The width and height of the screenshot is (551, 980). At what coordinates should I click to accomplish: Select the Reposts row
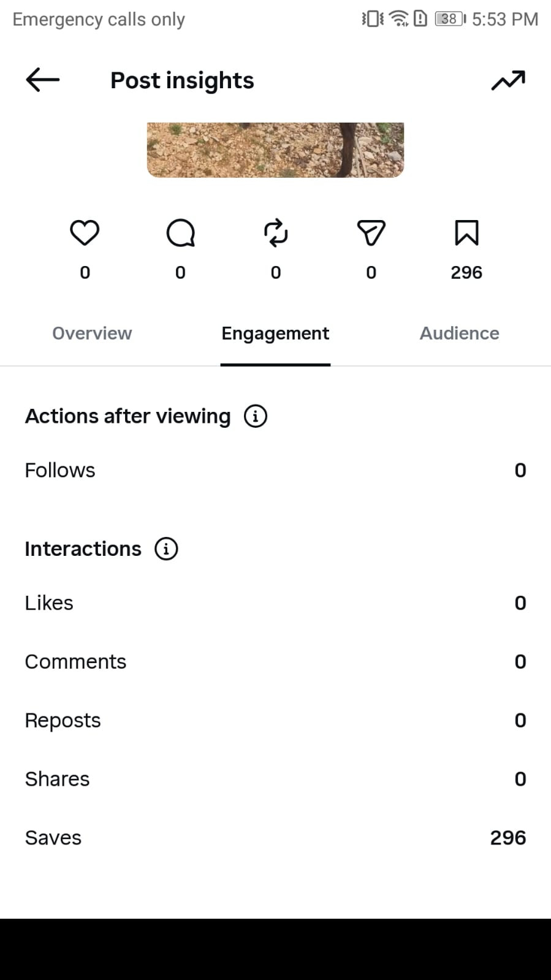[275, 720]
